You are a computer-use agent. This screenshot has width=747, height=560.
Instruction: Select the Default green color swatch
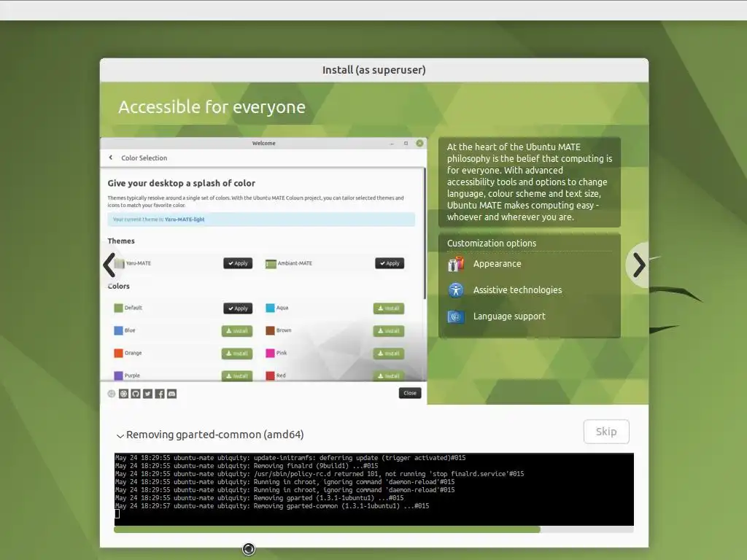tap(119, 308)
